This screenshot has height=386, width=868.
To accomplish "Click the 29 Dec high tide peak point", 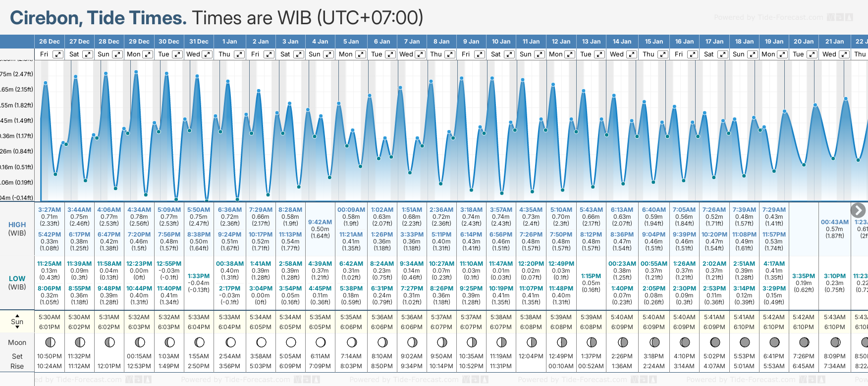I will pyautogui.click(x=136, y=72).
